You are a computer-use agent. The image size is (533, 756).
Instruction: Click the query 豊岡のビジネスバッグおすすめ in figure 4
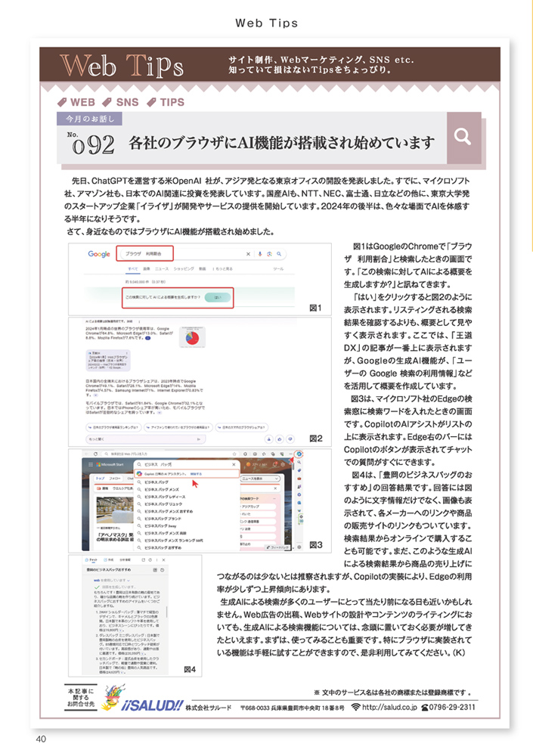pyautogui.click(x=109, y=570)
